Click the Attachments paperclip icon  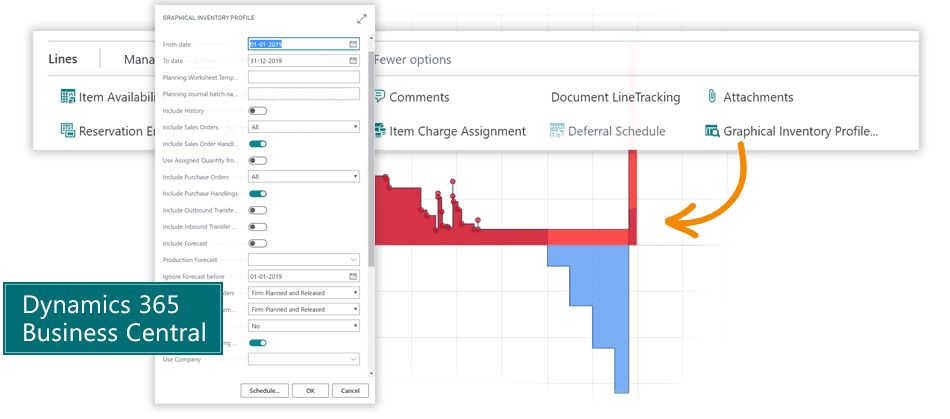[x=712, y=97]
